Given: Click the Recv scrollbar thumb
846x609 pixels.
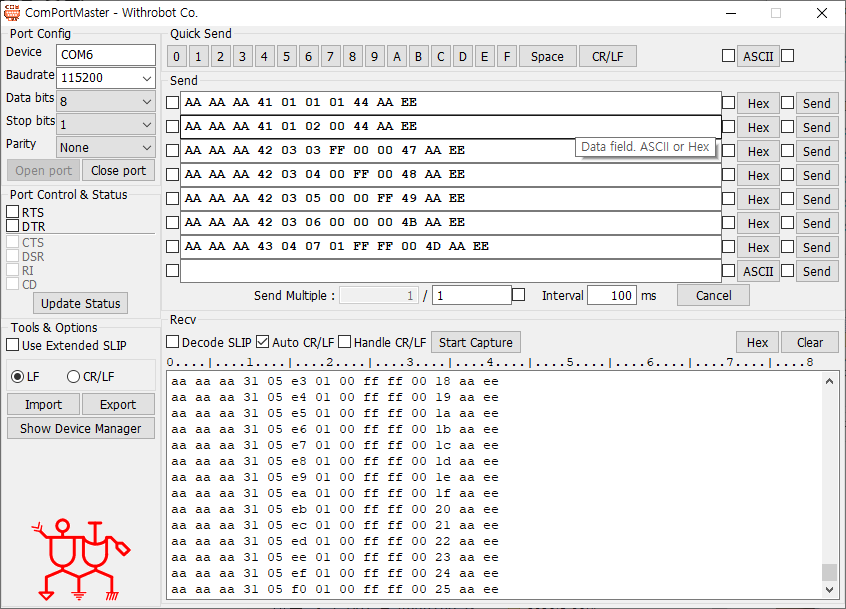Looking at the screenshot, I should tap(829, 572).
